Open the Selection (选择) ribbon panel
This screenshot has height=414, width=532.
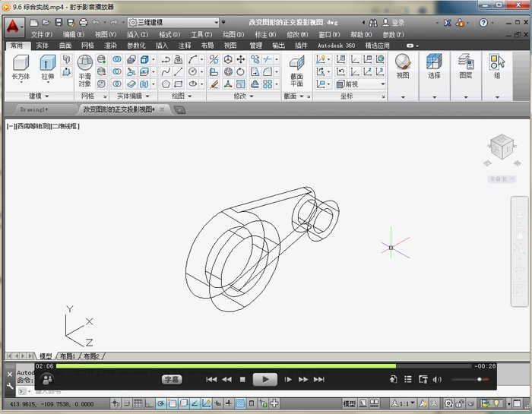coord(434,75)
